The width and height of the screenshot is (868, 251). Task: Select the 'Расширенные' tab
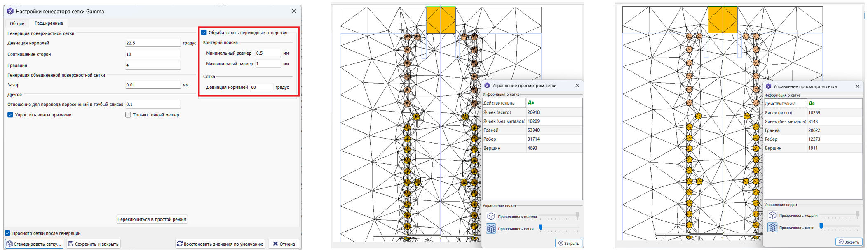[49, 23]
